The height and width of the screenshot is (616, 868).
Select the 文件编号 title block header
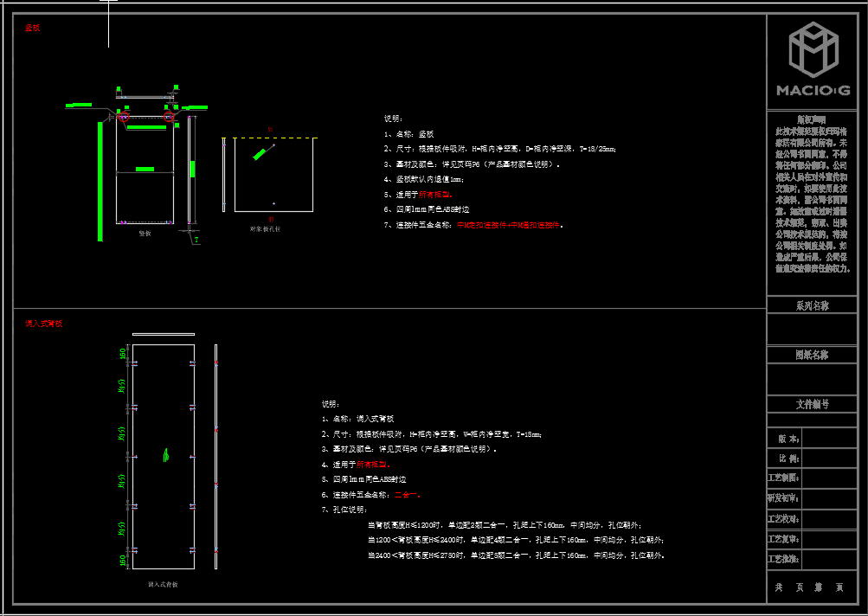click(x=812, y=404)
